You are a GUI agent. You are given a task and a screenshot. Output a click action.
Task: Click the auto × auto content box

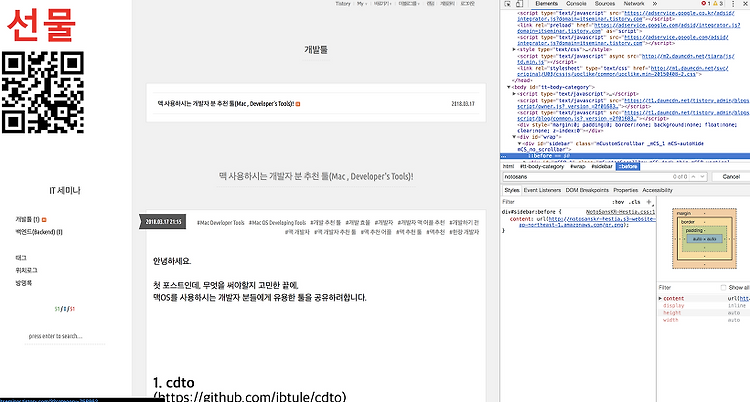tap(704, 238)
